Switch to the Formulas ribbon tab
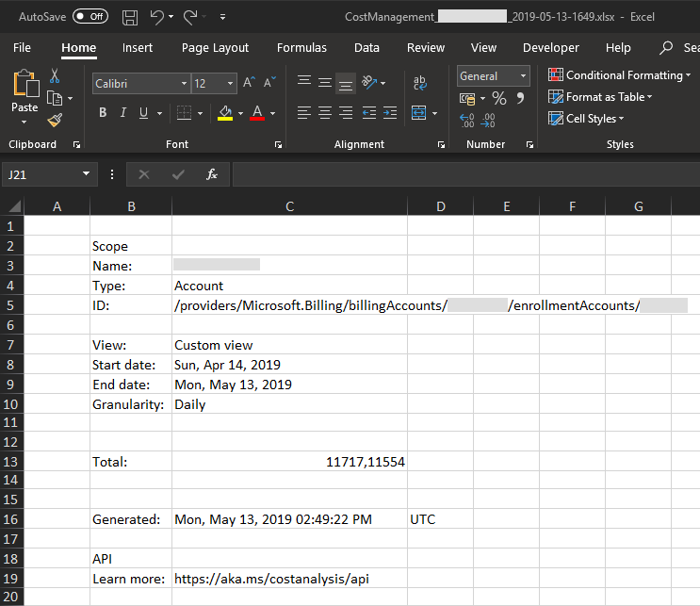The height and width of the screenshot is (606, 700). point(301,48)
